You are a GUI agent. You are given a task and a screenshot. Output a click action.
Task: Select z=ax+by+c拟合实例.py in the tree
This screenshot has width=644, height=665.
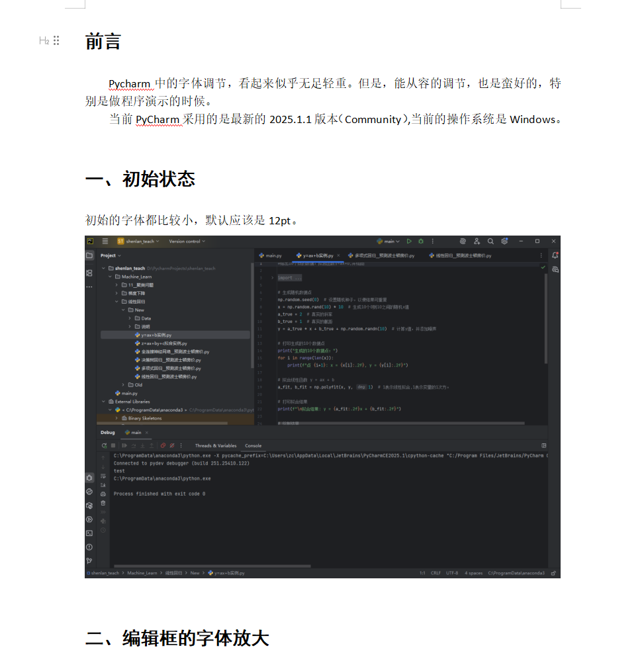(161, 343)
